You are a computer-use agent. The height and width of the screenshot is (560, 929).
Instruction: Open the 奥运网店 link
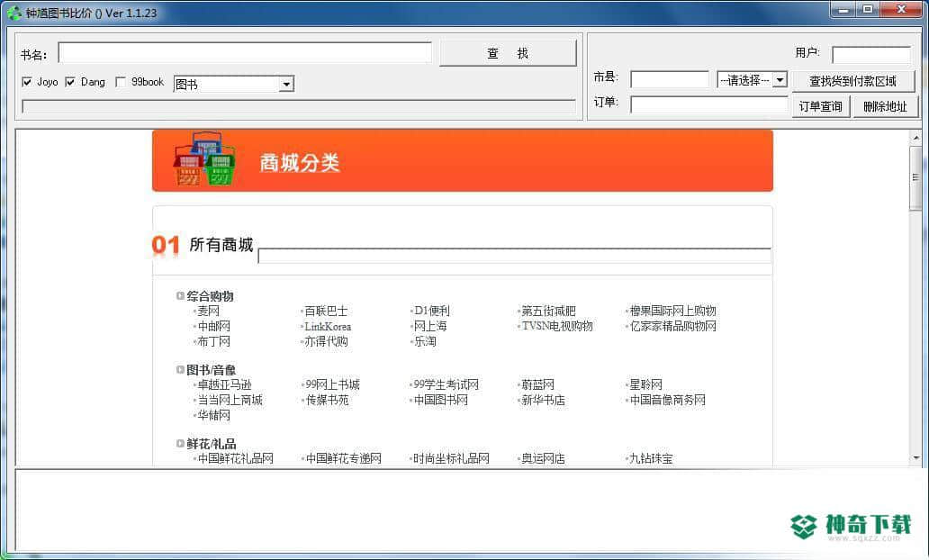544,458
